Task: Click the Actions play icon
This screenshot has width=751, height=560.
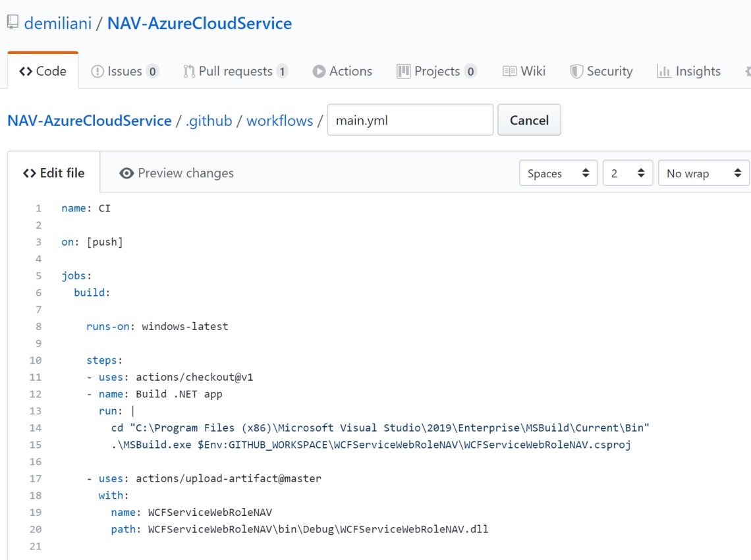Action: click(x=320, y=71)
